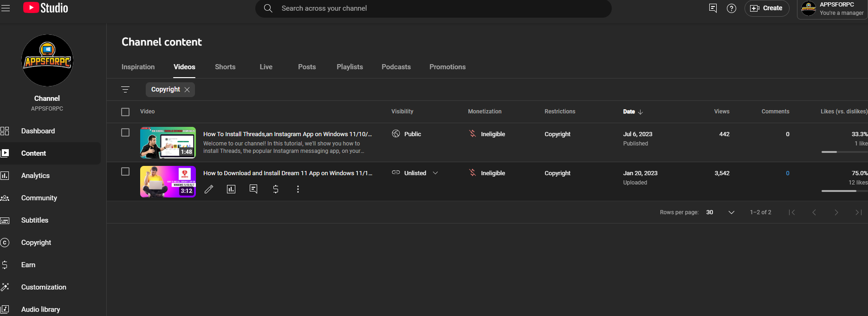868x316 pixels.
Task: Click the Create button
Action: (x=767, y=8)
